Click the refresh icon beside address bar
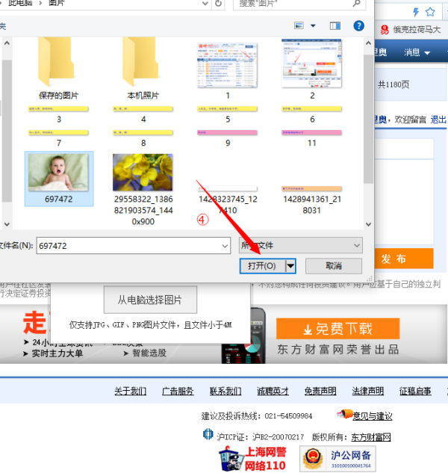This screenshot has width=448, height=476. point(218,4)
